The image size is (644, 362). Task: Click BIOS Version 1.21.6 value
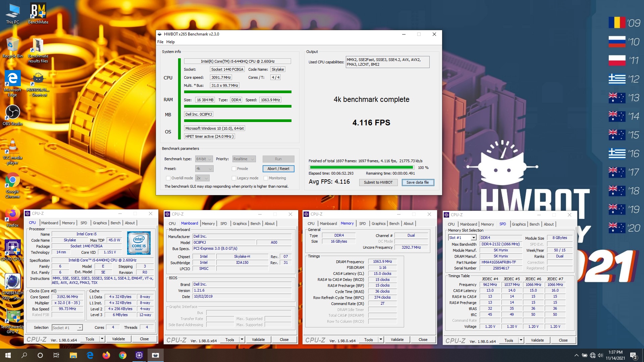coord(242,290)
